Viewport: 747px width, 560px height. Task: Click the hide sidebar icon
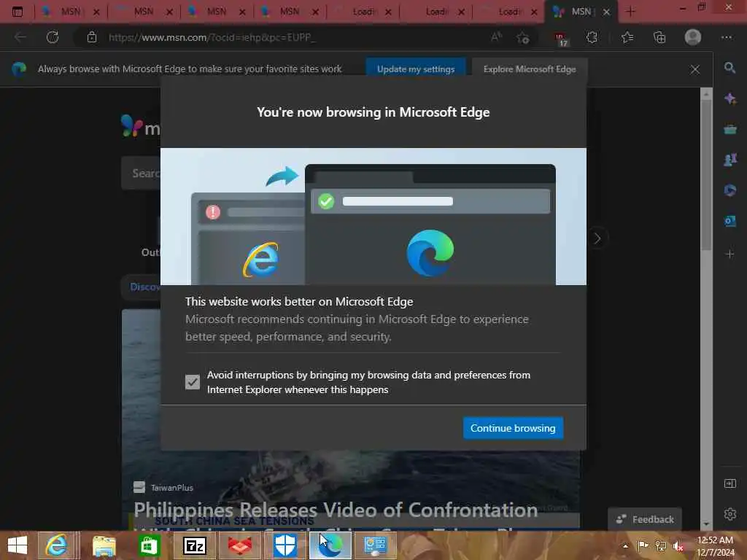[729, 484]
